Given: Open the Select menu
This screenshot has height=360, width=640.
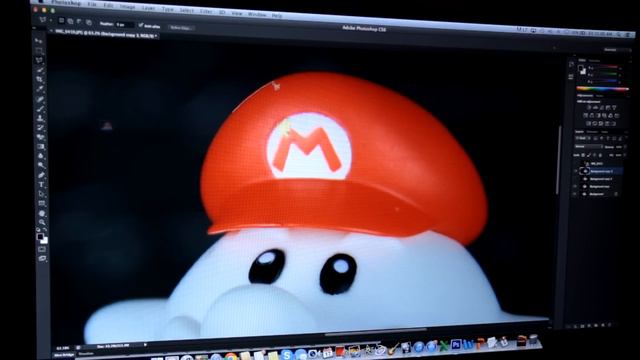Looking at the screenshot, I should pos(187,10).
